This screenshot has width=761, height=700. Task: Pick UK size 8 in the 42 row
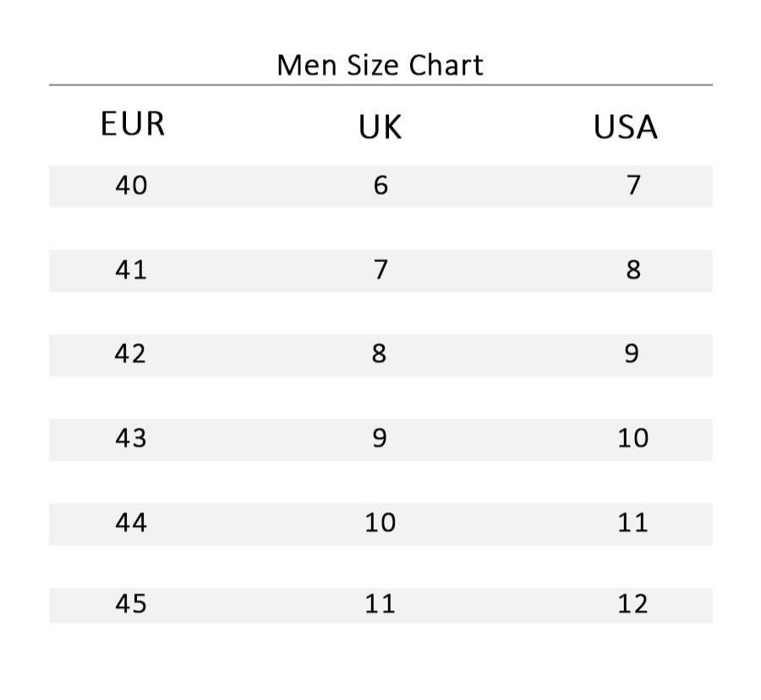click(x=379, y=353)
